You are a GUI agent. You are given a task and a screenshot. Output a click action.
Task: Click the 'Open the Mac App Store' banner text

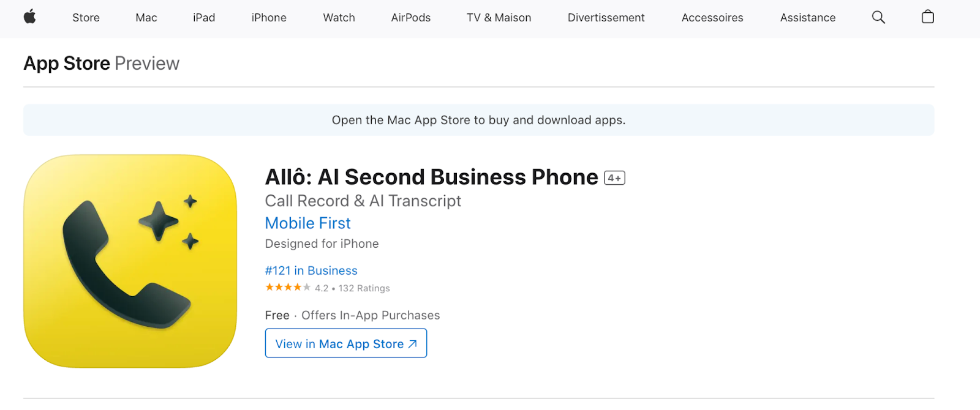[x=478, y=120]
